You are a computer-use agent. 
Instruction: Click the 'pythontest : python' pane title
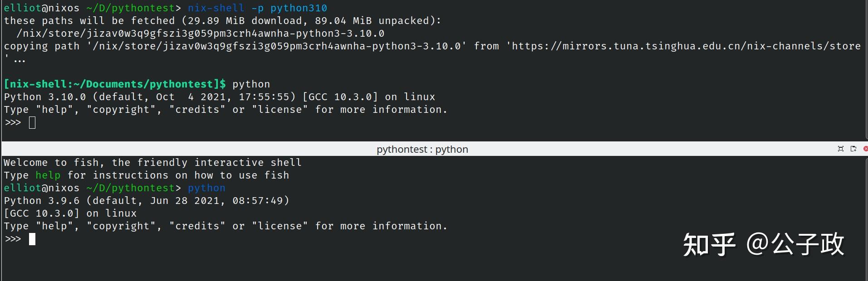(422, 149)
